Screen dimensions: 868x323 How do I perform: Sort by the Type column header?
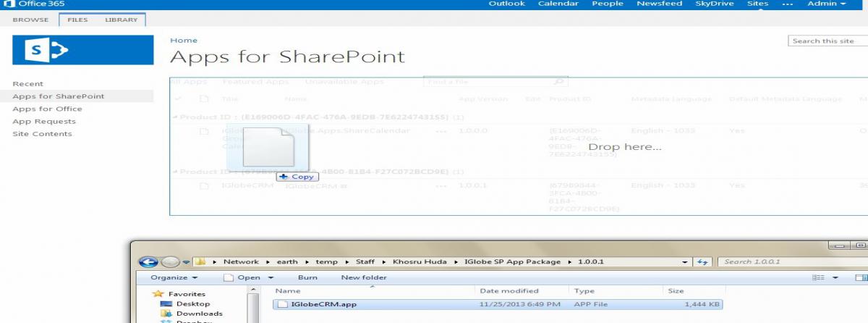[584, 290]
